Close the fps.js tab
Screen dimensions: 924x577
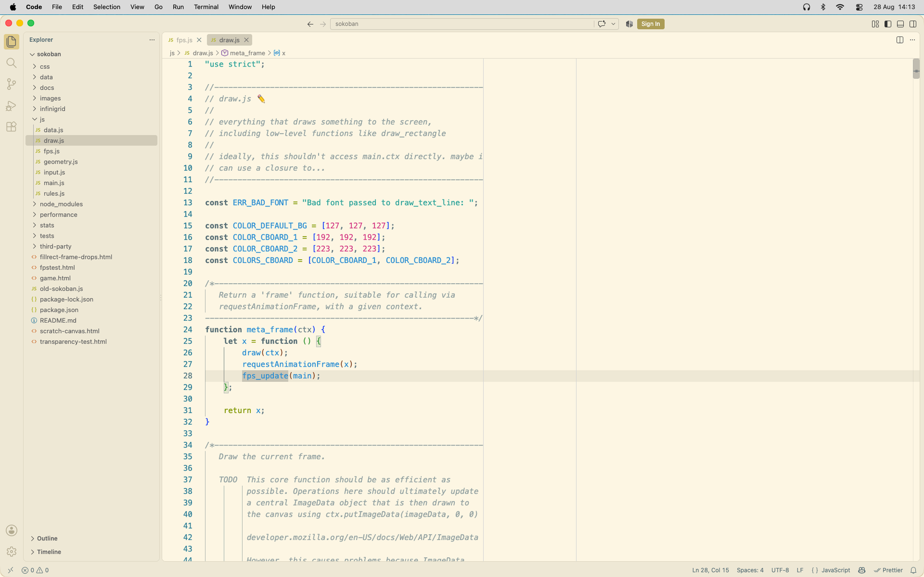coord(199,40)
